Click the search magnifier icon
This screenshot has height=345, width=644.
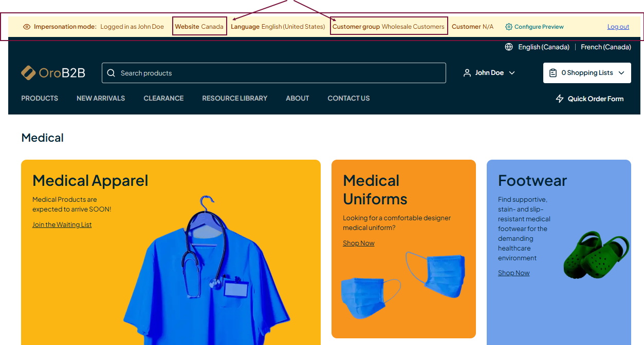(111, 73)
